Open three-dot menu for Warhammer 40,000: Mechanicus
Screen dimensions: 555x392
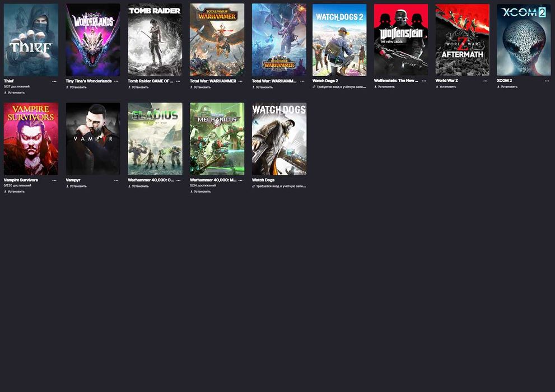240,180
